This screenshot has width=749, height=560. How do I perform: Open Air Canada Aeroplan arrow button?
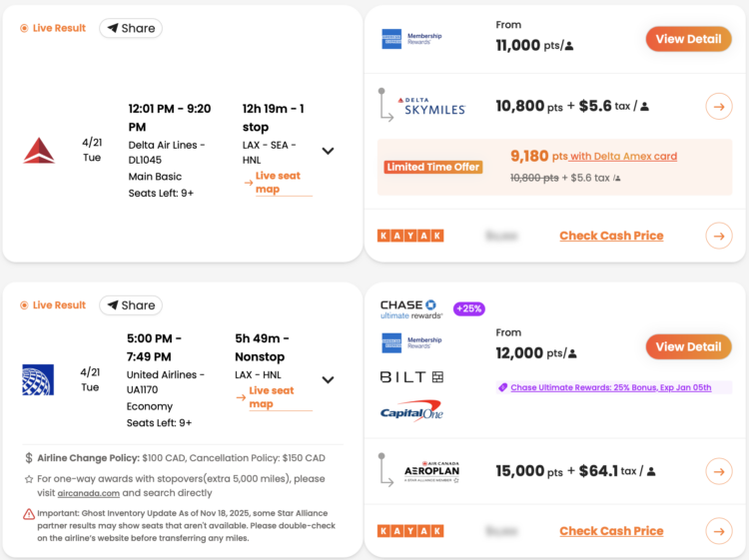pos(718,471)
